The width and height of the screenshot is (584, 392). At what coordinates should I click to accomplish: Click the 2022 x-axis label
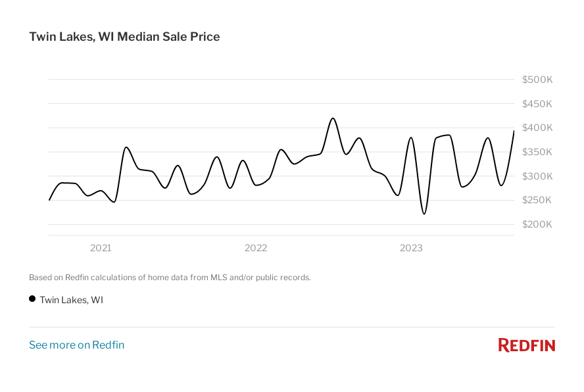pos(256,248)
